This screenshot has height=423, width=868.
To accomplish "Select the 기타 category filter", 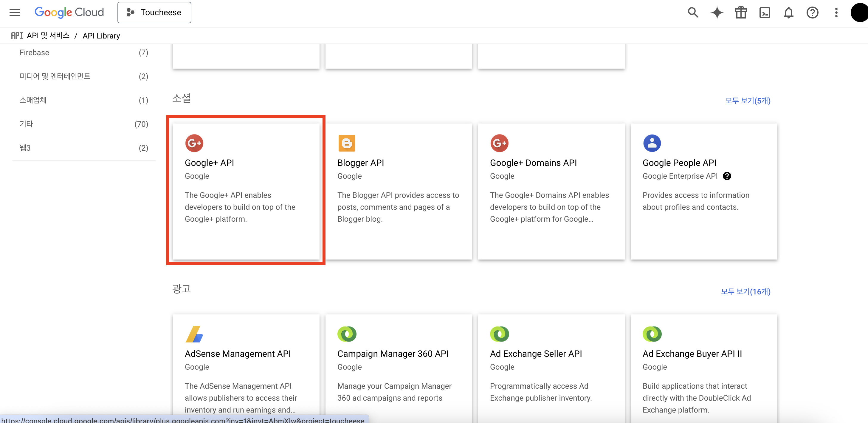I will [26, 124].
